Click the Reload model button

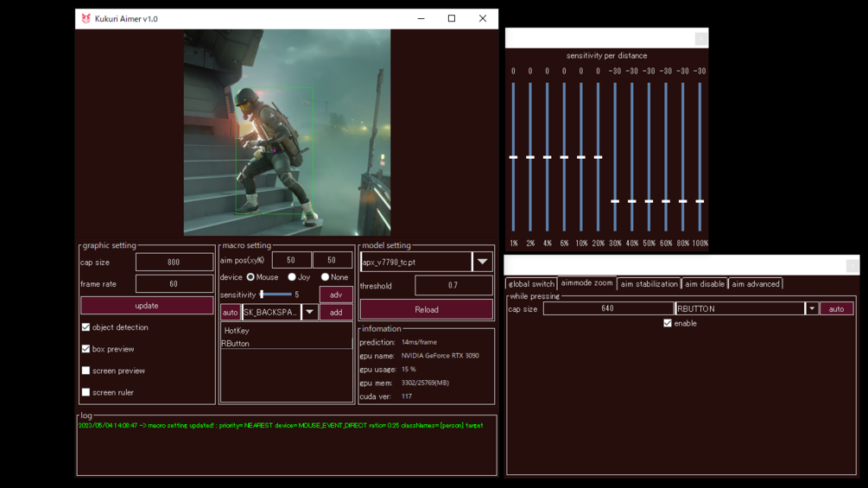pyautogui.click(x=427, y=309)
